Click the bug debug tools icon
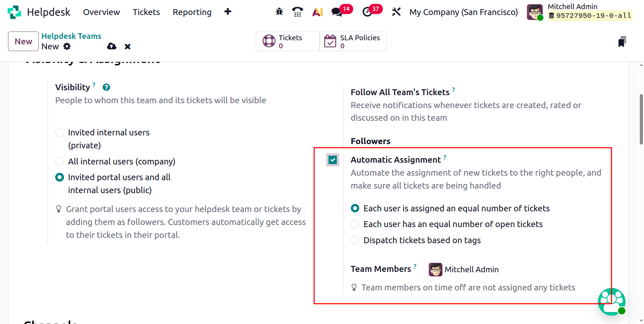This screenshot has height=324, width=644. (x=279, y=12)
